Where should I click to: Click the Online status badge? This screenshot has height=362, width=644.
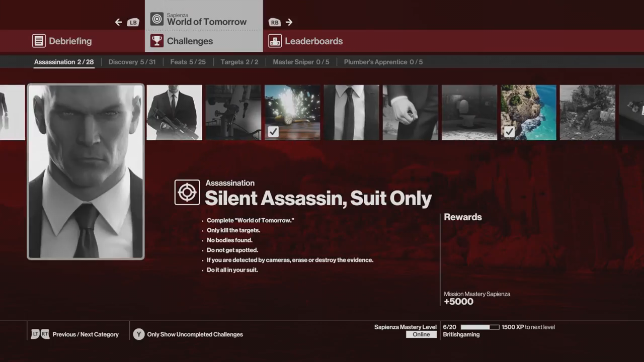pyautogui.click(x=421, y=334)
